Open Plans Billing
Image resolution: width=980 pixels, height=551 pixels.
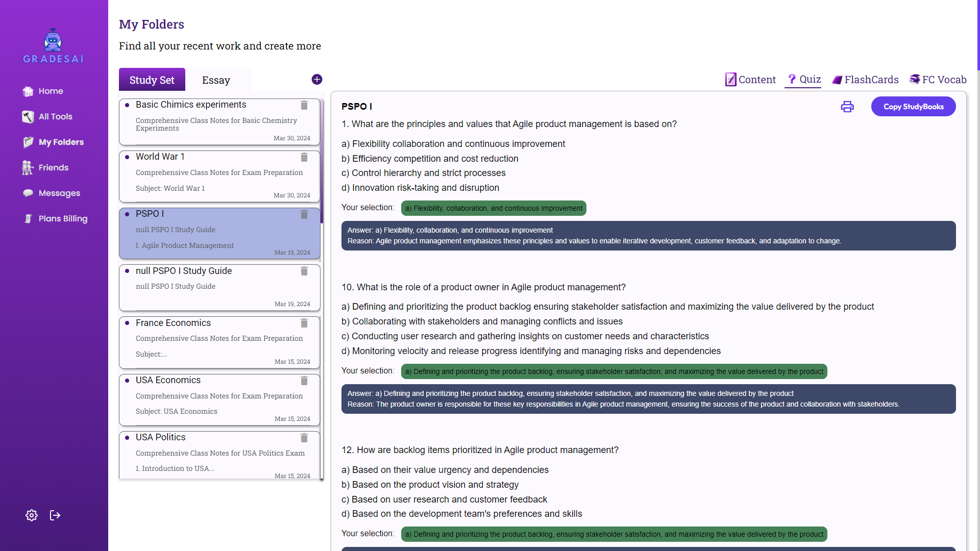point(63,218)
